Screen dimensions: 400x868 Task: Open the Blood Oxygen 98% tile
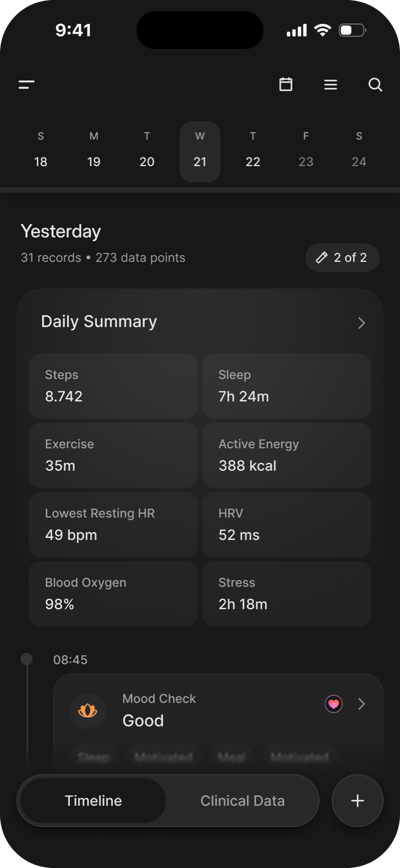[x=113, y=593]
